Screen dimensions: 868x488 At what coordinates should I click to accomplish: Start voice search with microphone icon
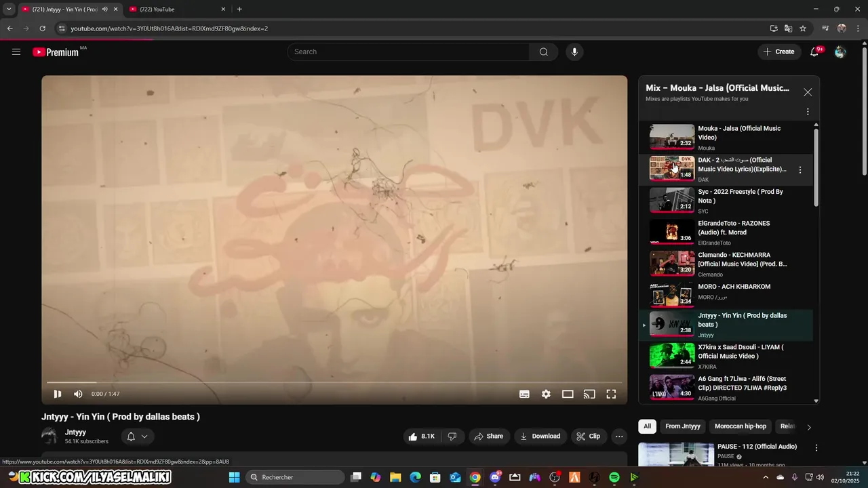point(574,52)
